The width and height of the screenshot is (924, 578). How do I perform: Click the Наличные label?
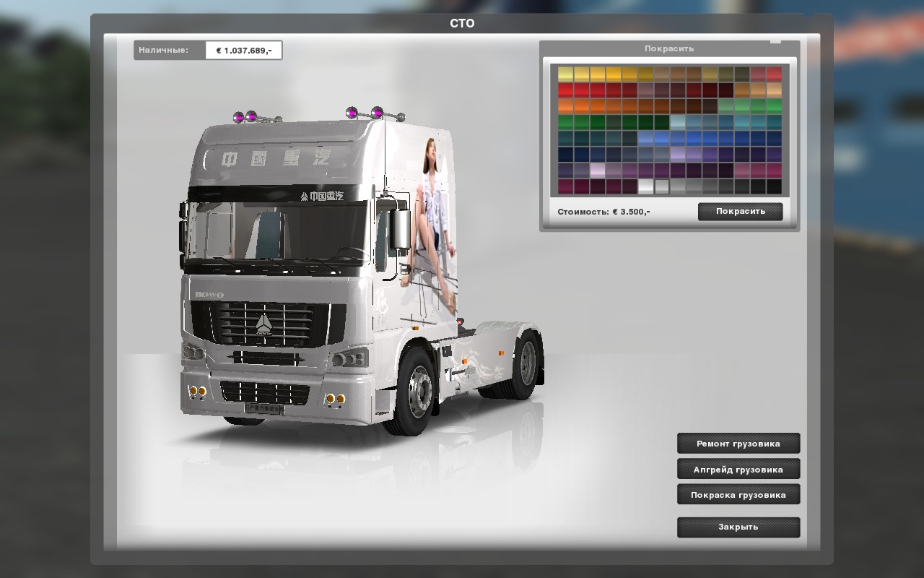164,51
